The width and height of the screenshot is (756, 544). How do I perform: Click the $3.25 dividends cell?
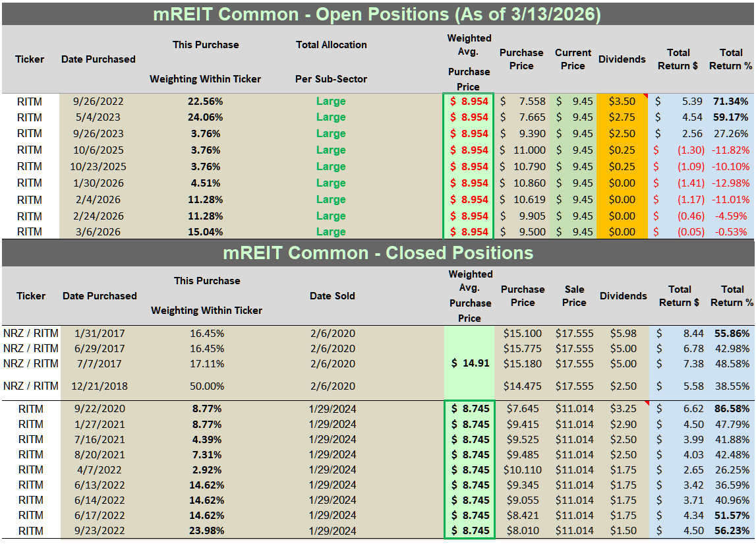[623, 409]
